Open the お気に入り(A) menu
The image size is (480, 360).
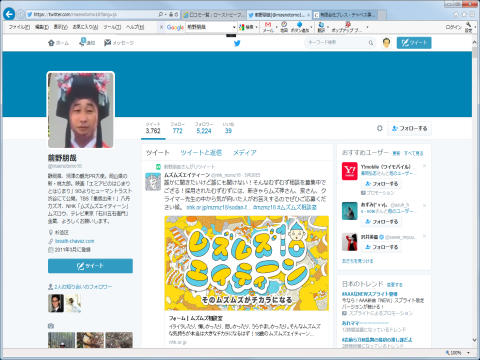point(85,27)
